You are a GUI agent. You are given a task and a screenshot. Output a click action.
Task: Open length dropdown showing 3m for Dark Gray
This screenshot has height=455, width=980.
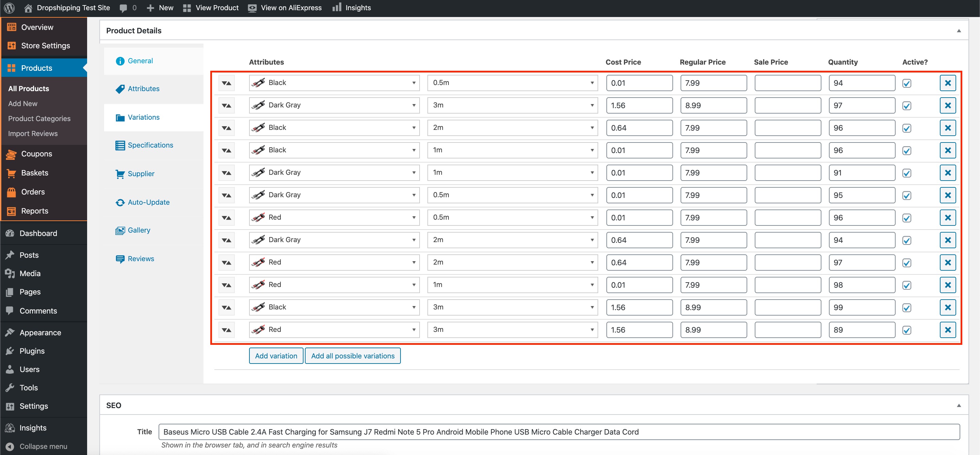(x=512, y=105)
